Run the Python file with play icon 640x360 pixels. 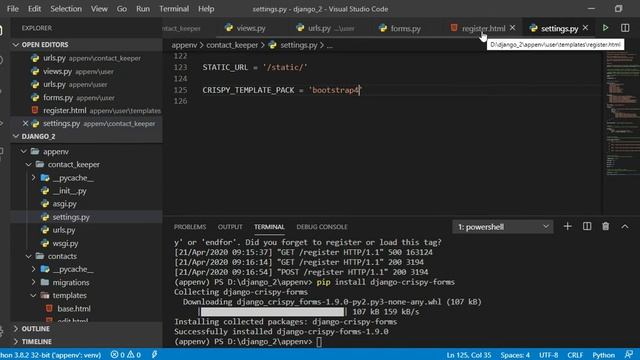605,28
